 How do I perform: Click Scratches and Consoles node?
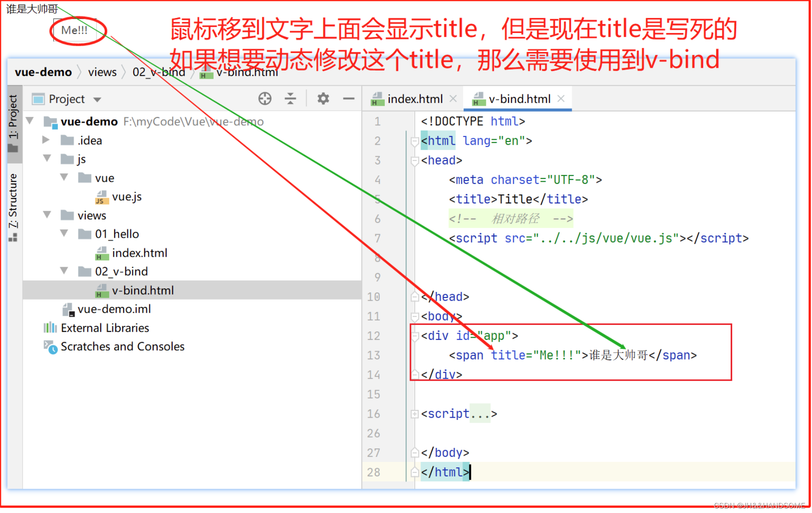point(122,347)
